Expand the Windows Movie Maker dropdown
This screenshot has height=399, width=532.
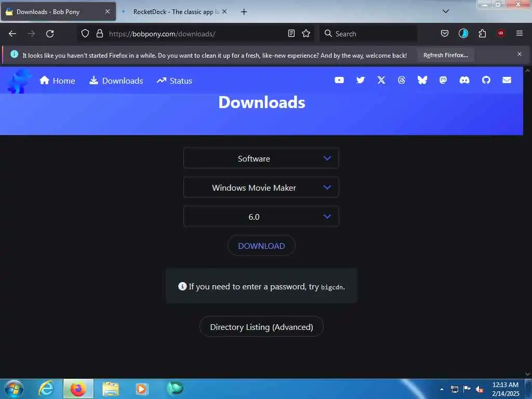(x=261, y=187)
